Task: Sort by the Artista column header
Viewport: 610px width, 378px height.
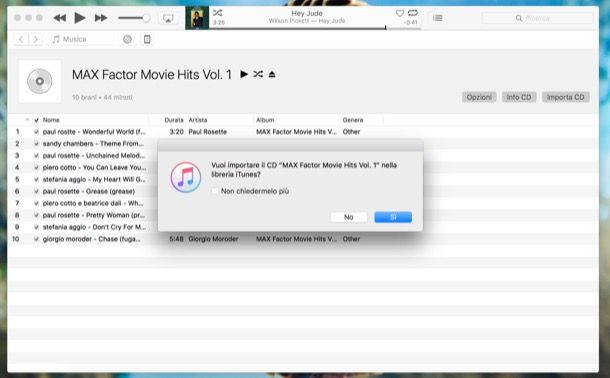Action: pos(198,120)
